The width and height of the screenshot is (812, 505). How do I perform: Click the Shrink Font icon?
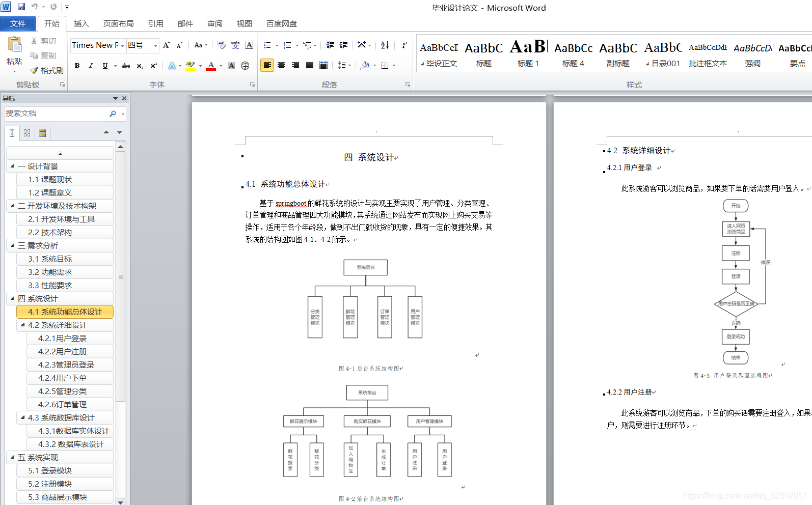tap(179, 45)
